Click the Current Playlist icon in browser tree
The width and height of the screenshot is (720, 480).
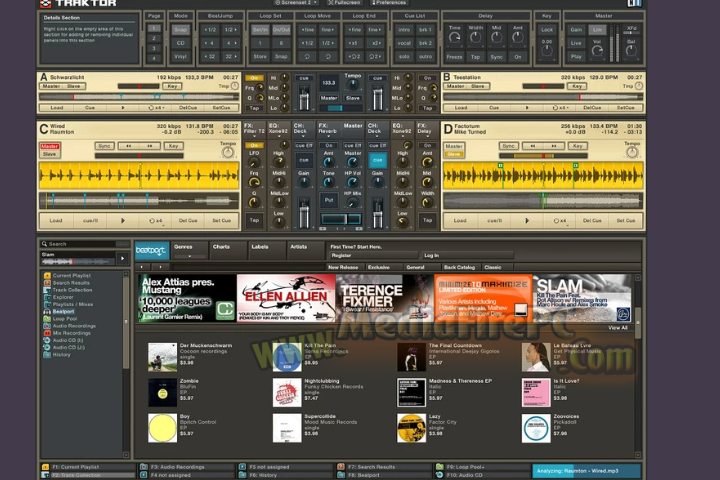[47, 276]
